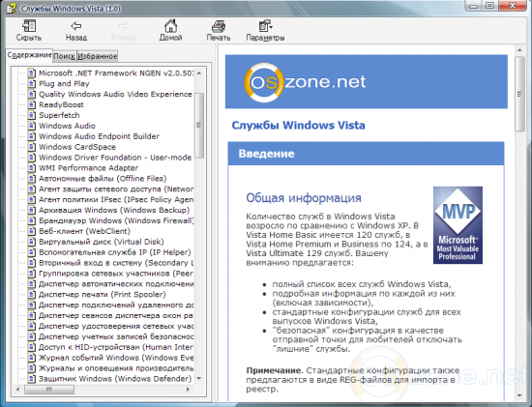
Task: Click the Microsoft MVP badge image
Action: tap(458, 225)
